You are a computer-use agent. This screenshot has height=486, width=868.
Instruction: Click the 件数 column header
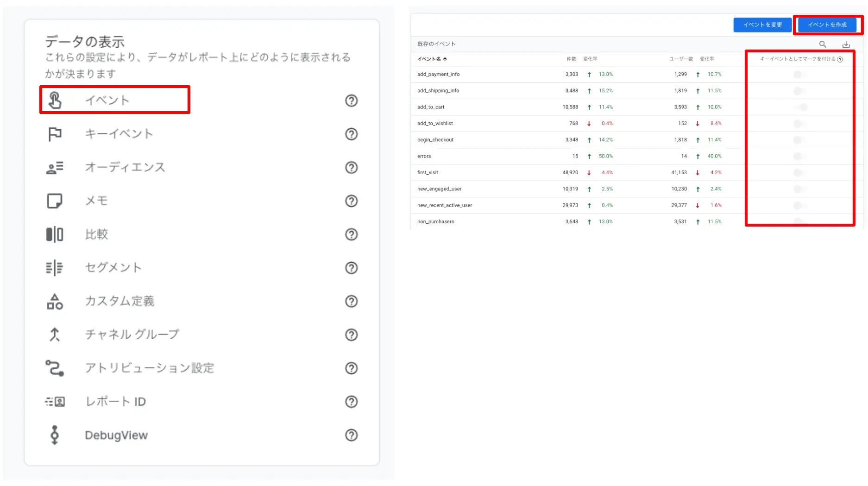572,59
